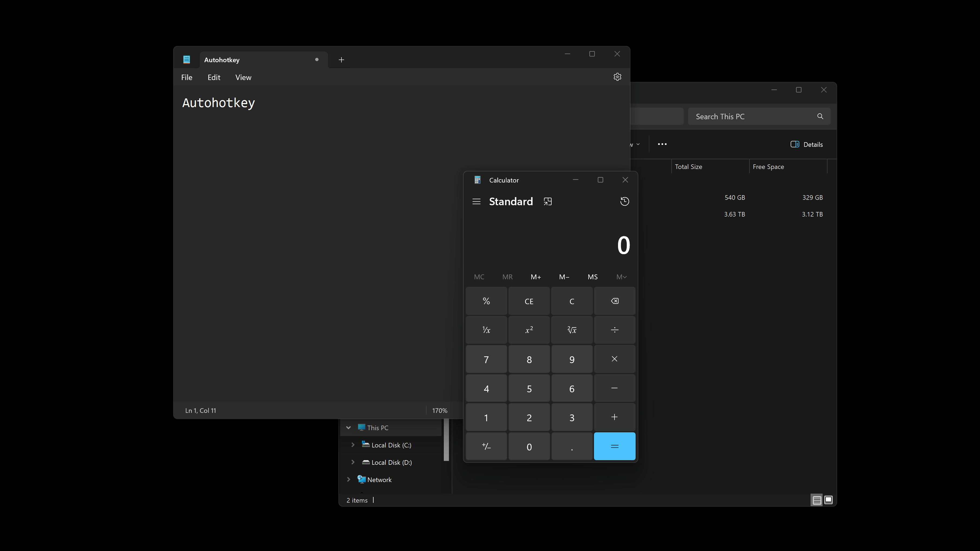Click the Calculator divide key
The height and width of the screenshot is (551, 980).
(615, 330)
